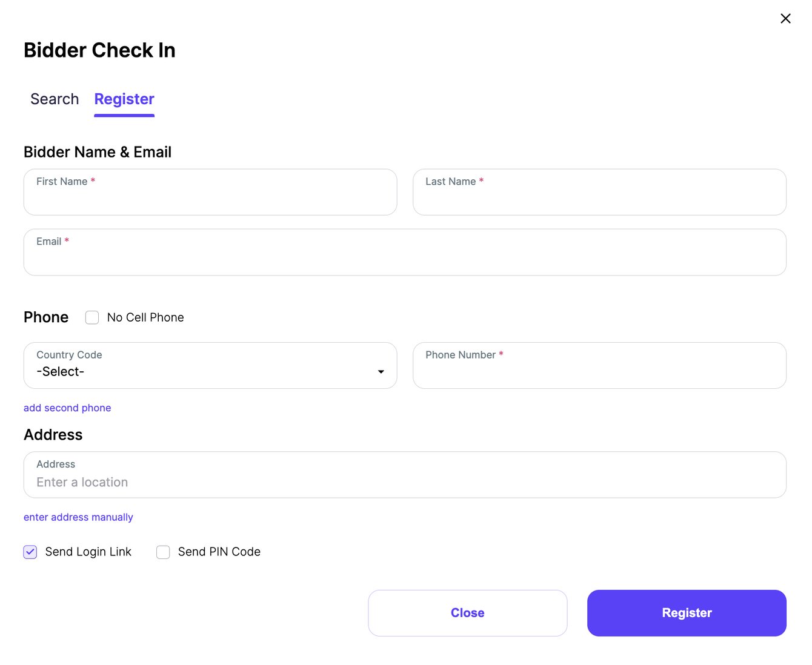Switch to the Search tab
Image resolution: width=812 pixels, height=665 pixels.
coord(54,99)
